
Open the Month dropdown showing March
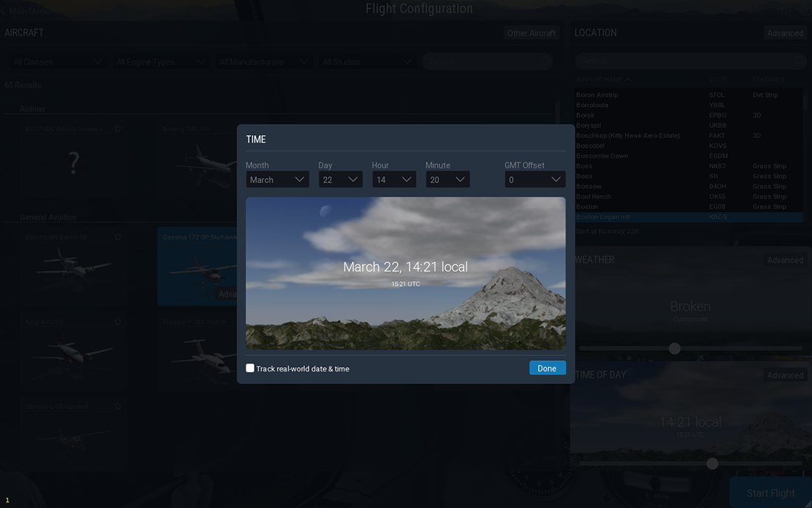pyautogui.click(x=277, y=179)
